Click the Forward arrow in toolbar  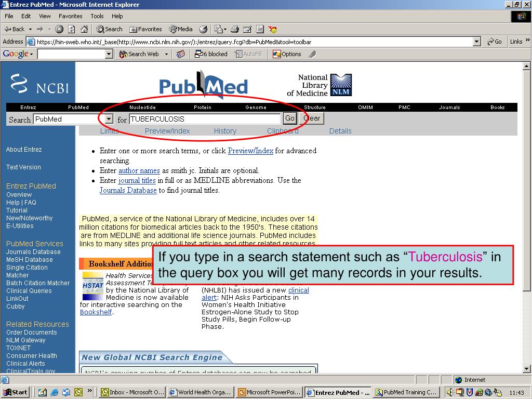coord(40,29)
